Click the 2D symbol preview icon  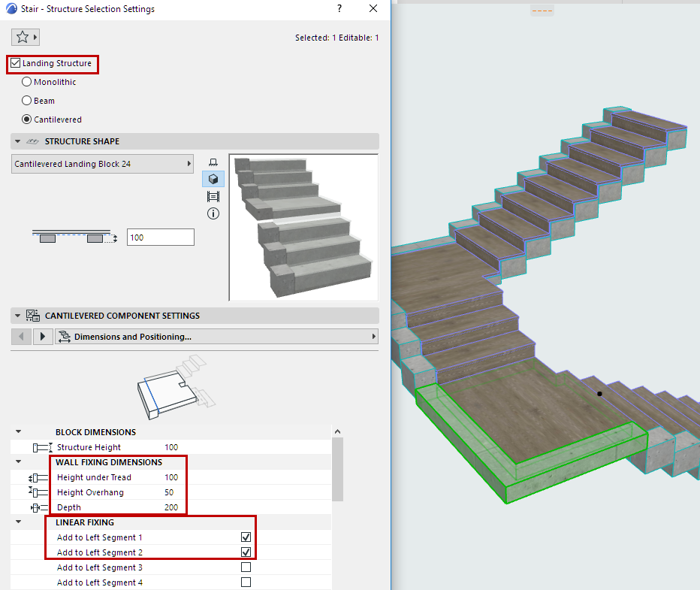click(x=213, y=163)
